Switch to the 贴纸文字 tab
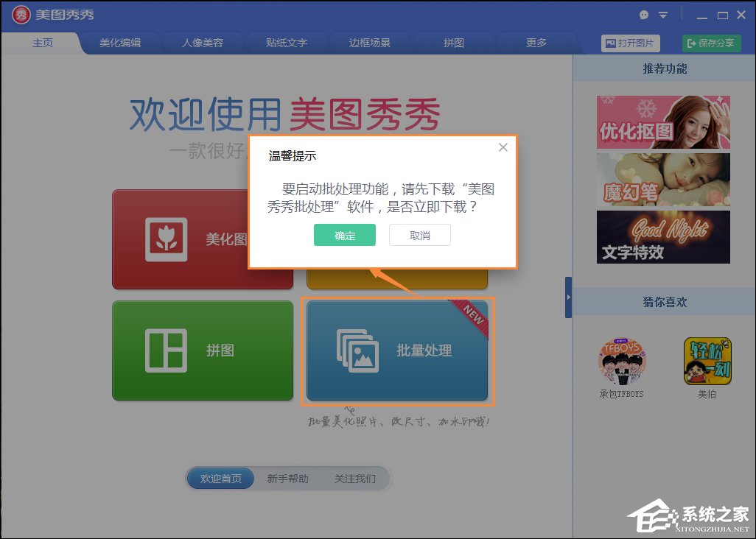This screenshot has height=539, width=756. click(287, 43)
